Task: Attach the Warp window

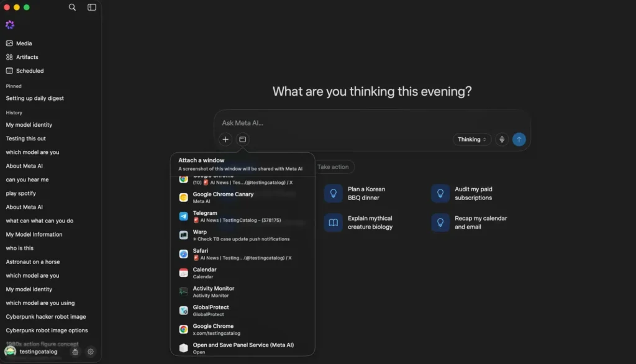Action: [243, 235]
